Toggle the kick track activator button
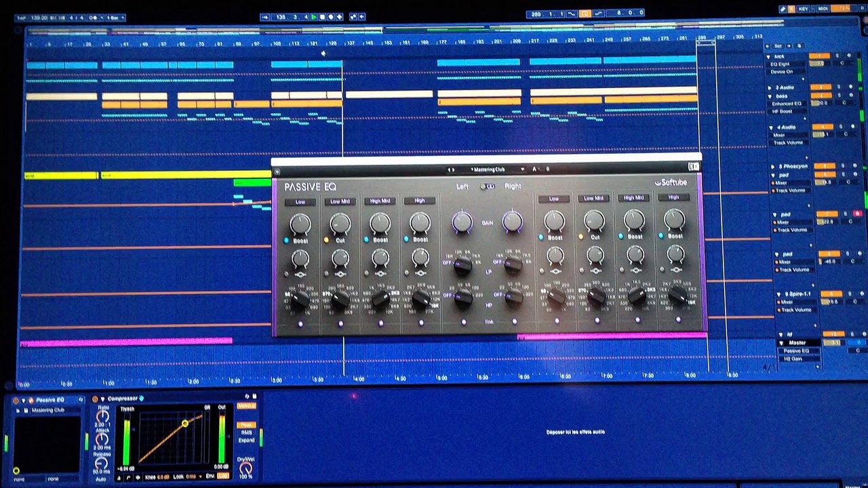The image size is (868, 488). (819, 56)
